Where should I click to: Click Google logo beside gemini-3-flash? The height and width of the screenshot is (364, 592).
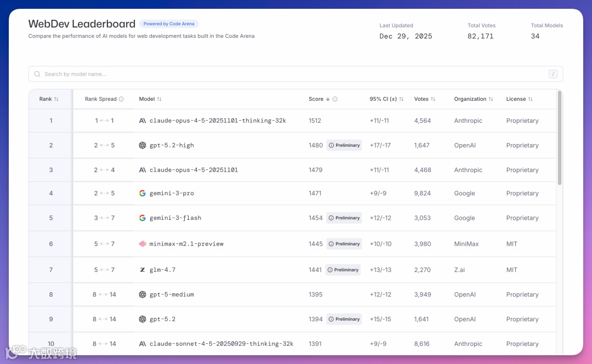tap(143, 218)
